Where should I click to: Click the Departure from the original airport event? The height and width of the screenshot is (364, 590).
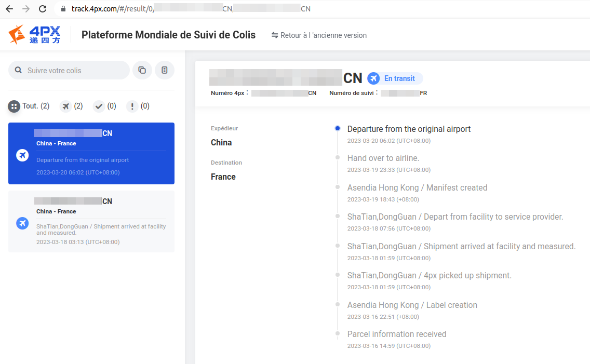tap(409, 129)
